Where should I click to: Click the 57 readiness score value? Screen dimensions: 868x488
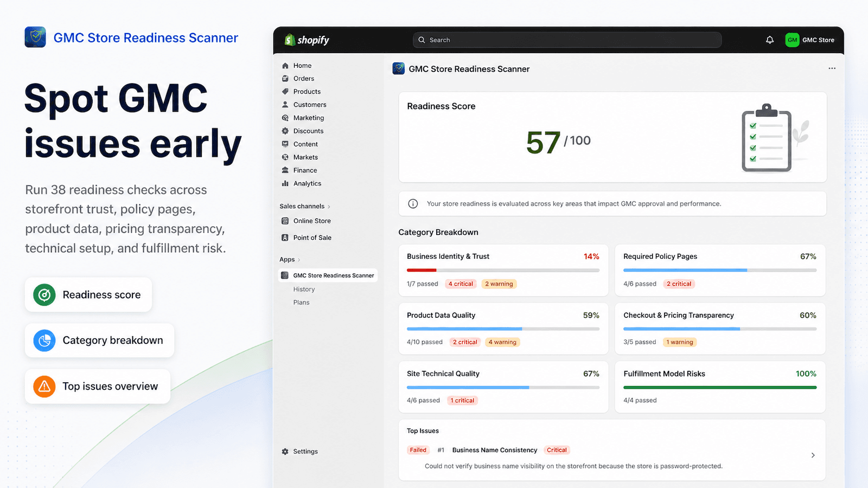(x=543, y=143)
